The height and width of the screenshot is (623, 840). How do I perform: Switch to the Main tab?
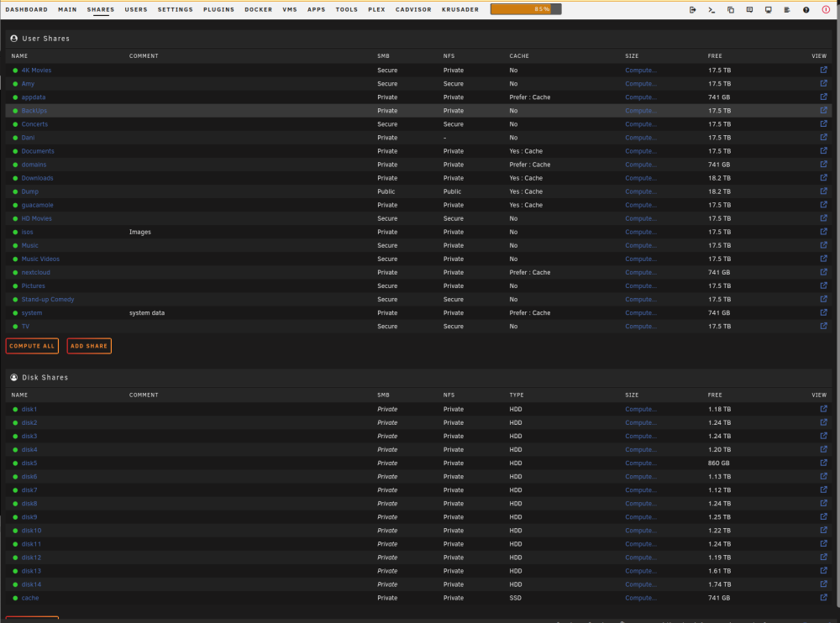(x=67, y=9)
